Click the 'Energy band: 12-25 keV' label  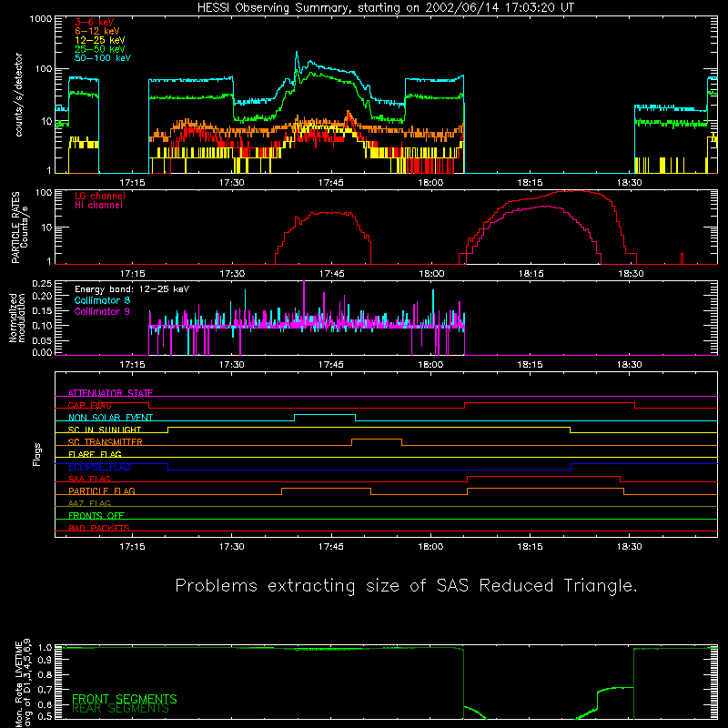pos(132,289)
